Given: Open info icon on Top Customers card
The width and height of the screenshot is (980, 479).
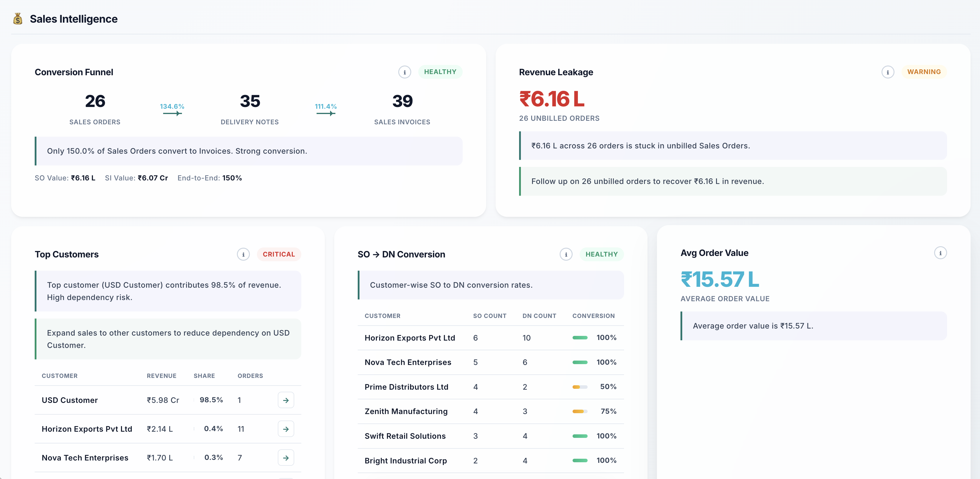Looking at the screenshot, I should [243, 254].
